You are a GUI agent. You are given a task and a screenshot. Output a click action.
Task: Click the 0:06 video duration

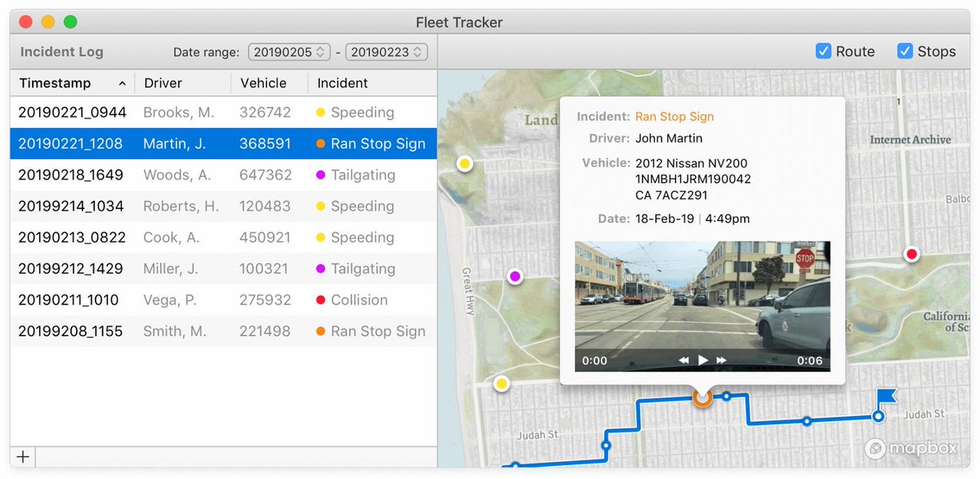[x=810, y=361]
